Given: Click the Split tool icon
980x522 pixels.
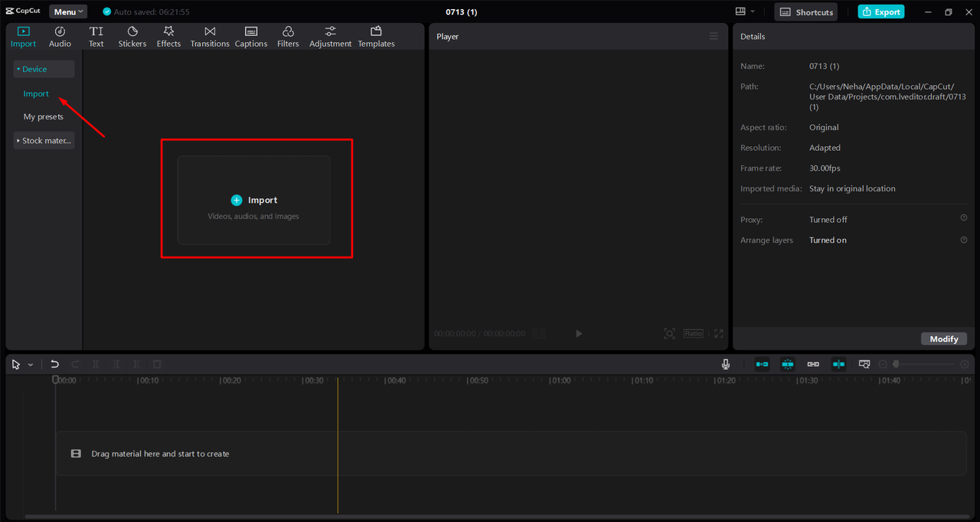Looking at the screenshot, I should 96,364.
